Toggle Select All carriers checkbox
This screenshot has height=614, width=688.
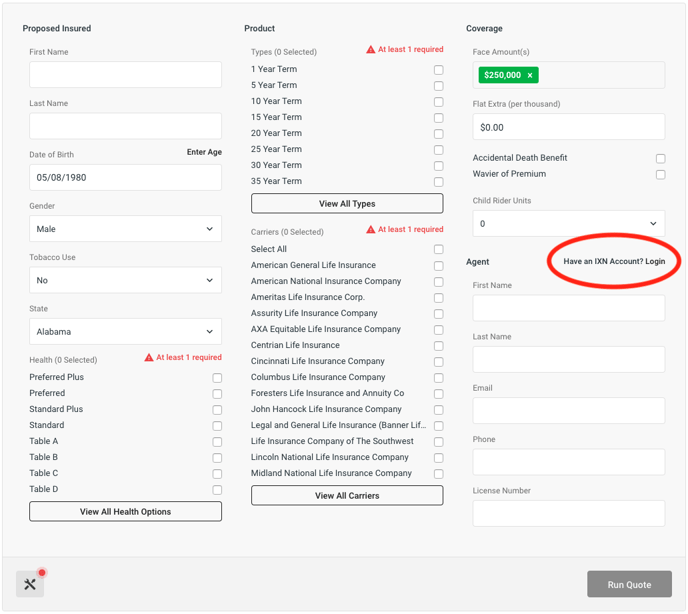438,249
